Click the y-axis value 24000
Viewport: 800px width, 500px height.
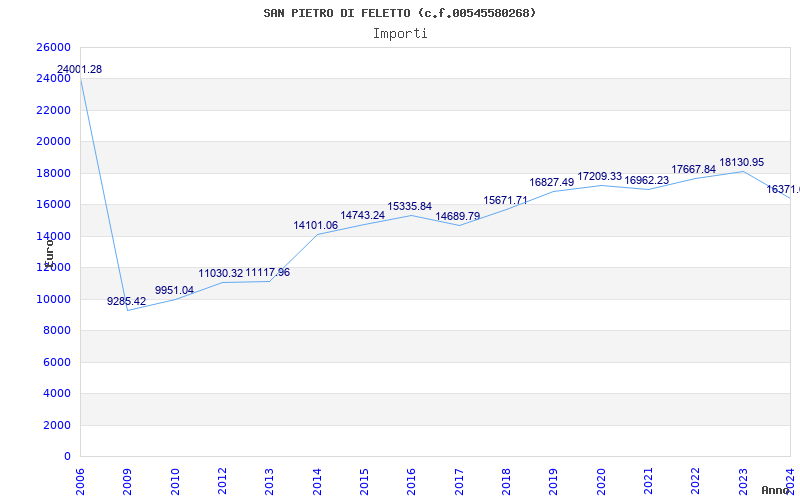click(x=53, y=79)
